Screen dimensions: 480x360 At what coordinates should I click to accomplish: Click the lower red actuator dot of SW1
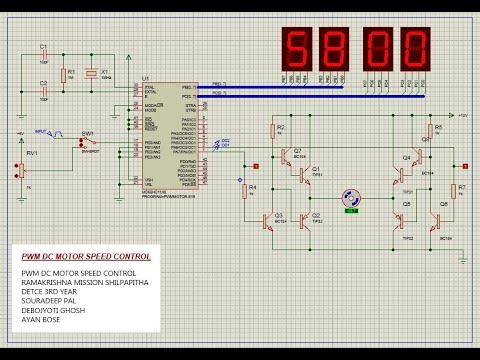pos(81,145)
